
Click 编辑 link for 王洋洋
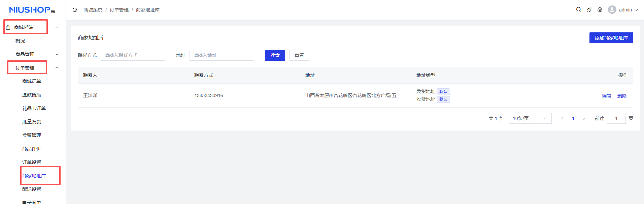pos(606,96)
